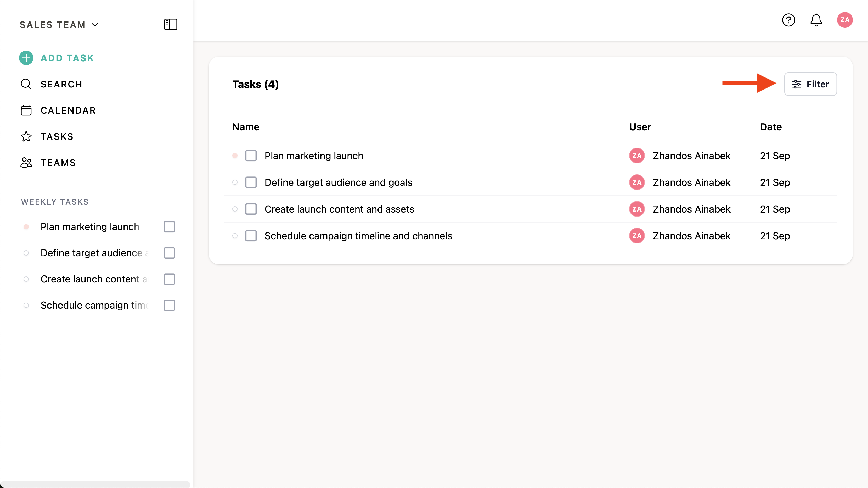Open the Create launch content and assets task

pos(339,209)
